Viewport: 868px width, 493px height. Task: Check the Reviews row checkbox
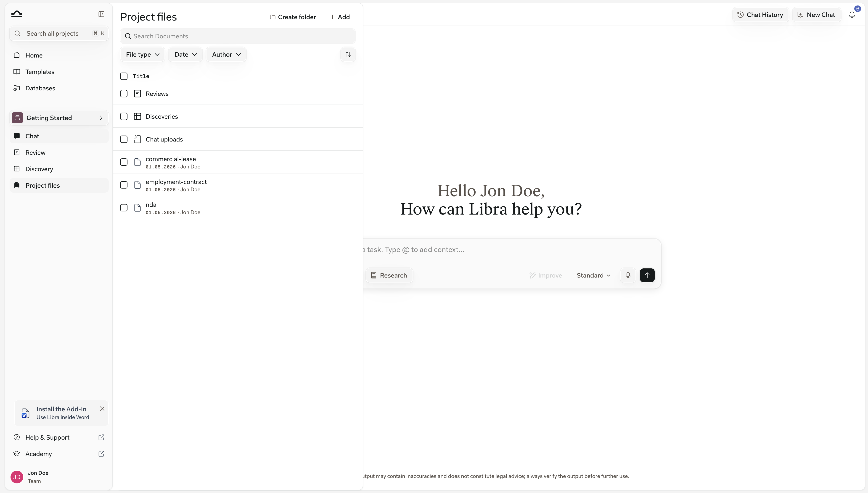124,94
